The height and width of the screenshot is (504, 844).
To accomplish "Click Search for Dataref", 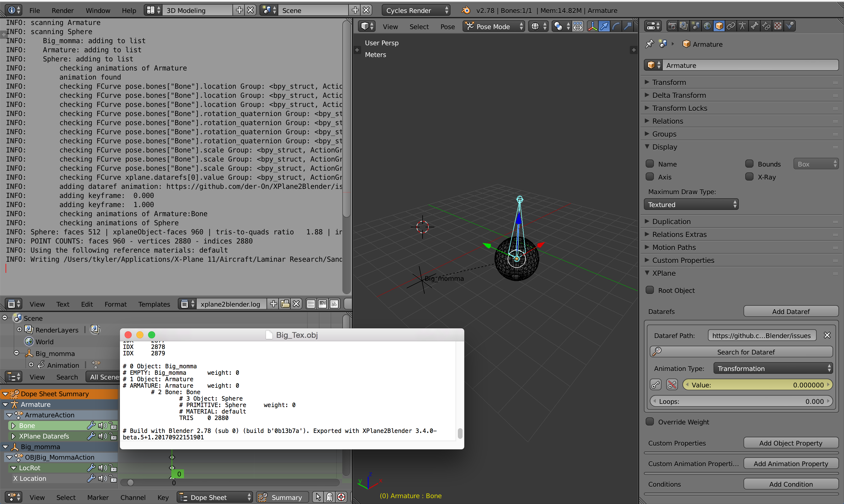I will click(x=746, y=352).
